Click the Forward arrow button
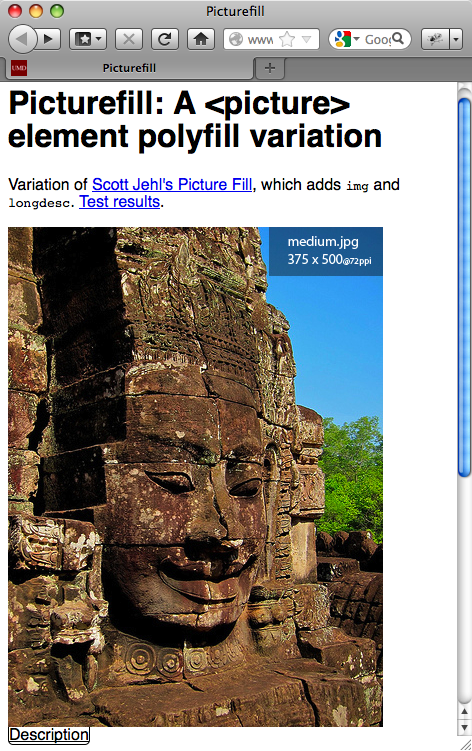 coord(49,39)
